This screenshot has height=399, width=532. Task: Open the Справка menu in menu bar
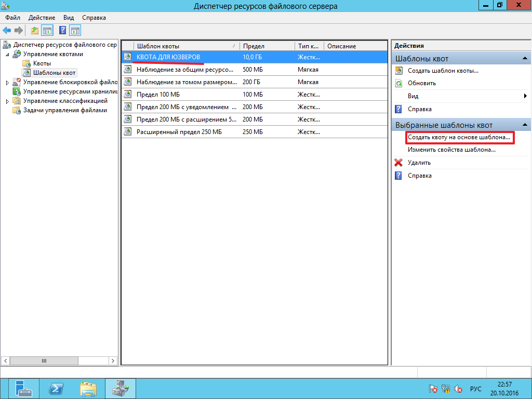pos(94,18)
